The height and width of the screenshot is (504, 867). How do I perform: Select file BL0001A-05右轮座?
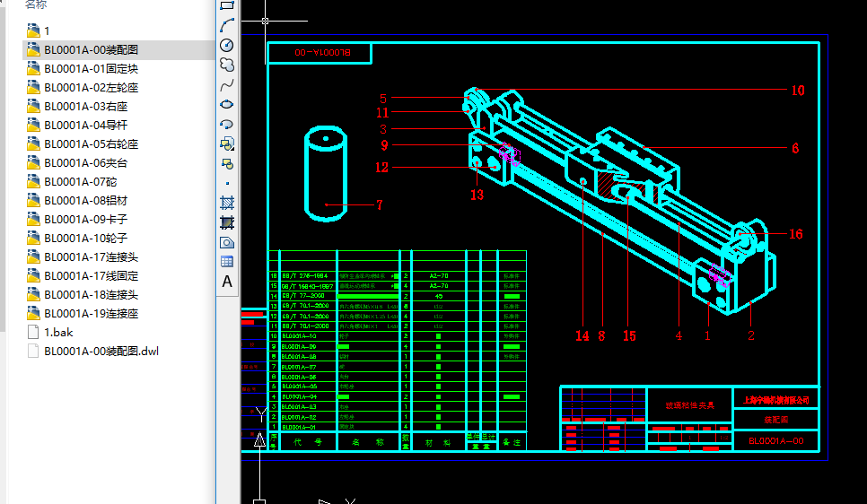click(x=92, y=143)
